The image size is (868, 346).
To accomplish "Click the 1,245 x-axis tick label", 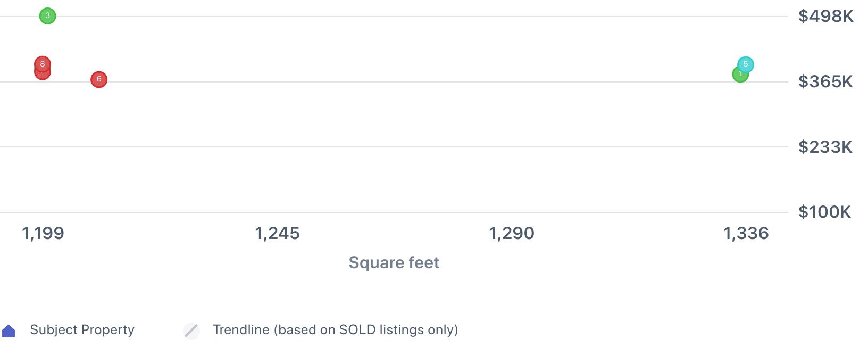I will coord(277,233).
